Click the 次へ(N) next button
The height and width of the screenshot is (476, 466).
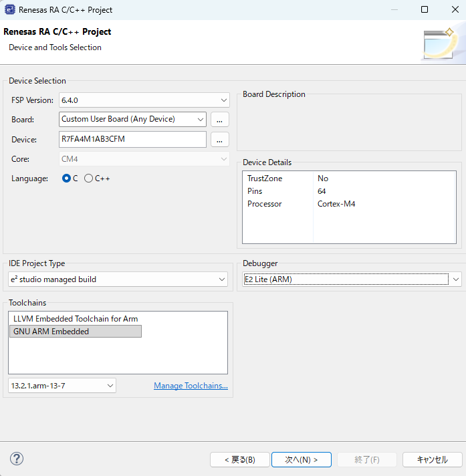pos(301,459)
